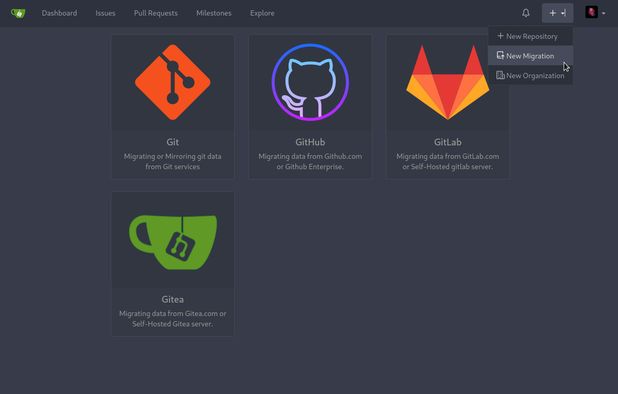The image size is (618, 394).
Task: Click the New Migration menu icon
Action: (x=500, y=56)
